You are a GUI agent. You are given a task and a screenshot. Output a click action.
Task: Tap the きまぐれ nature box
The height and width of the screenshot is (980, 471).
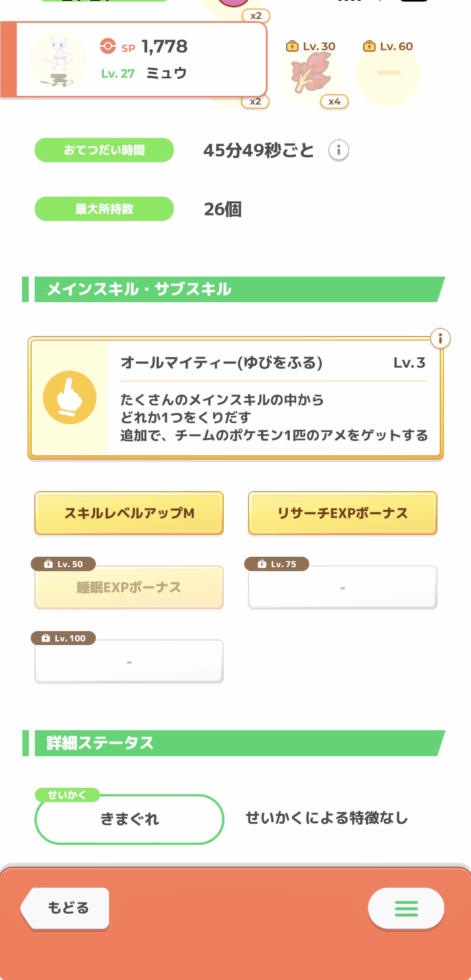point(129,819)
